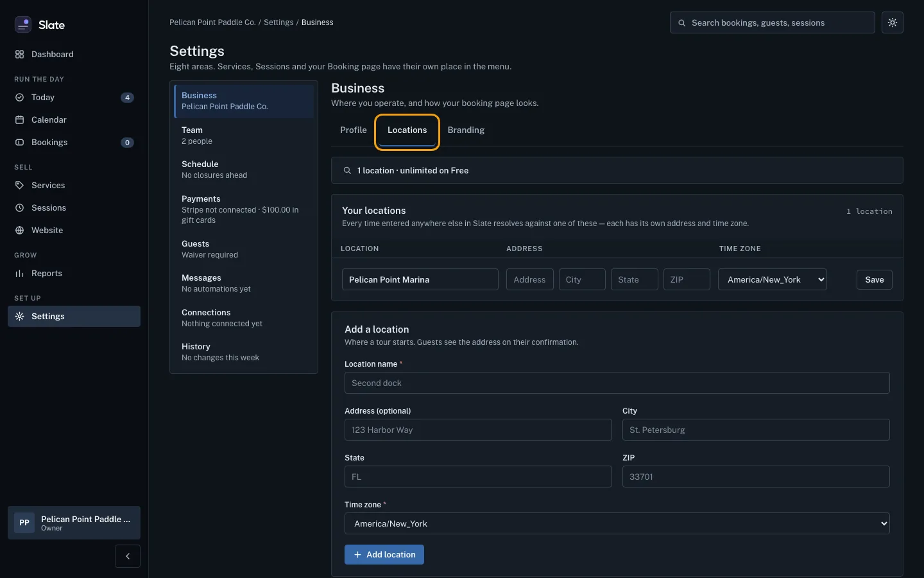
Task: Click the Website globe icon
Action: [19, 231]
